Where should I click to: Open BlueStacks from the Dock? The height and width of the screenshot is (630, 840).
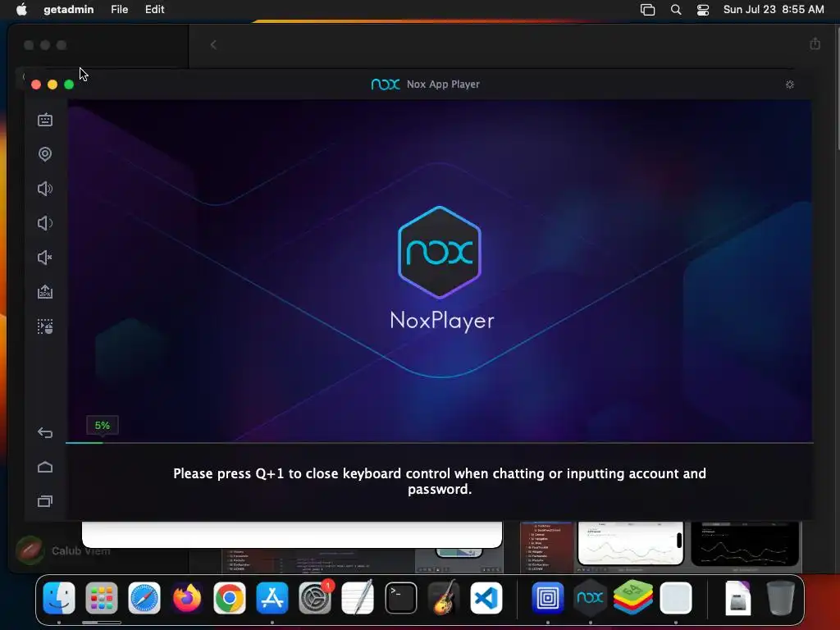[632, 598]
